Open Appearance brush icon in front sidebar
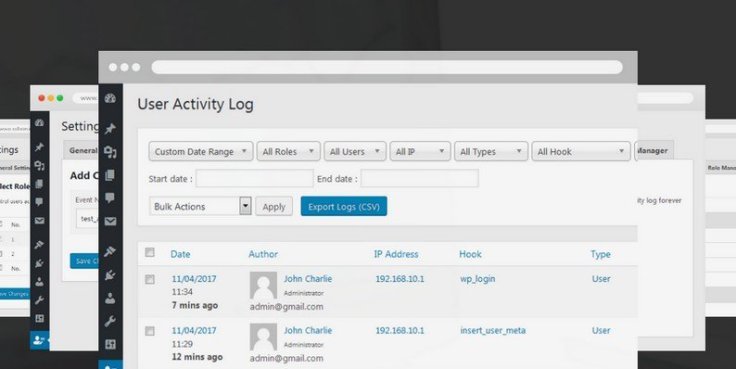Screen dimensions: 736x369 pyautogui.click(x=110, y=252)
